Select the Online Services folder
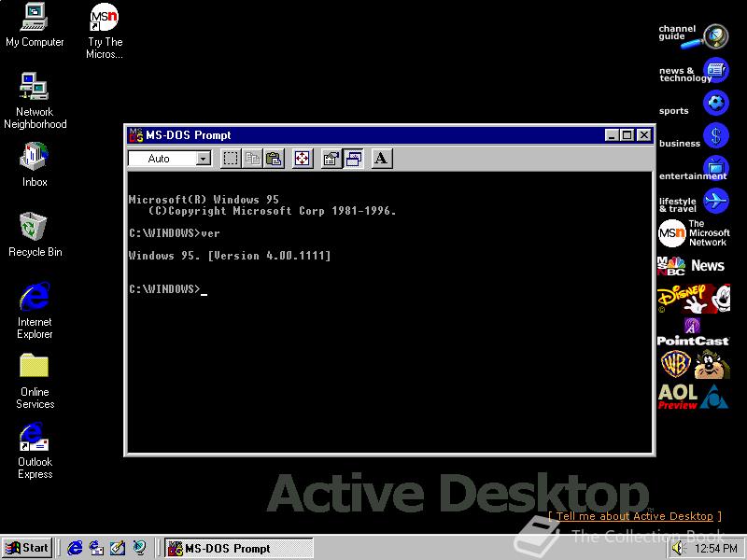The height and width of the screenshot is (560, 747). (35, 381)
